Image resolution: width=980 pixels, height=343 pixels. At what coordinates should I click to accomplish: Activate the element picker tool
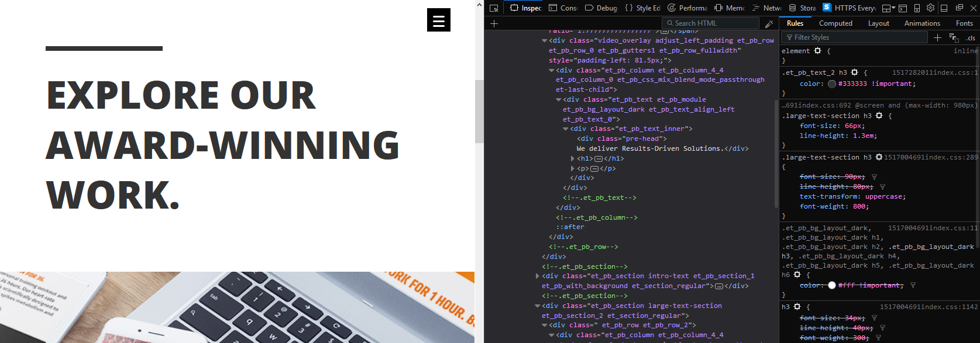click(x=494, y=8)
